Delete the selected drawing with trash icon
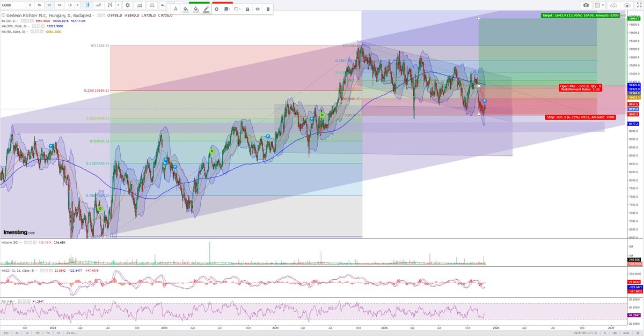This screenshot has height=336, width=644. tap(268, 9)
